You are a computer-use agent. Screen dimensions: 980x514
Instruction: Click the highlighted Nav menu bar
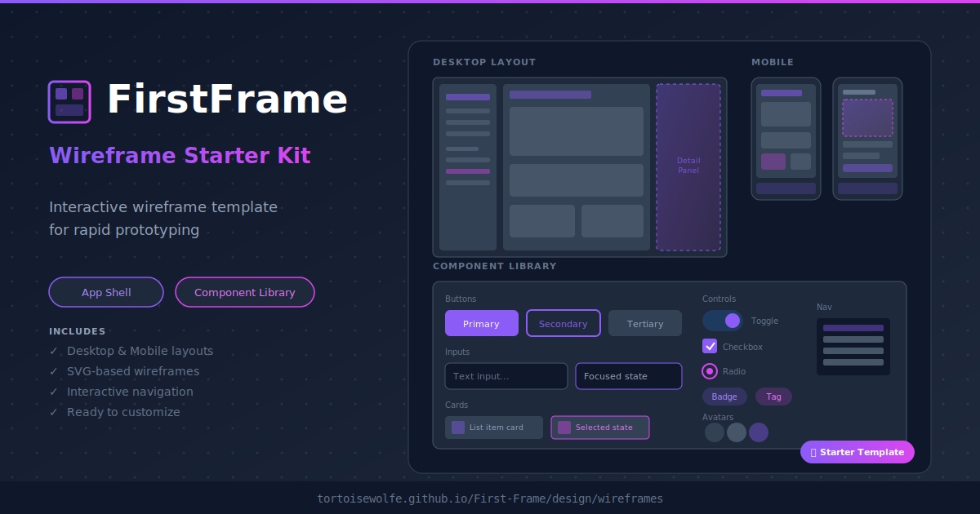click(x=853, y=328)
